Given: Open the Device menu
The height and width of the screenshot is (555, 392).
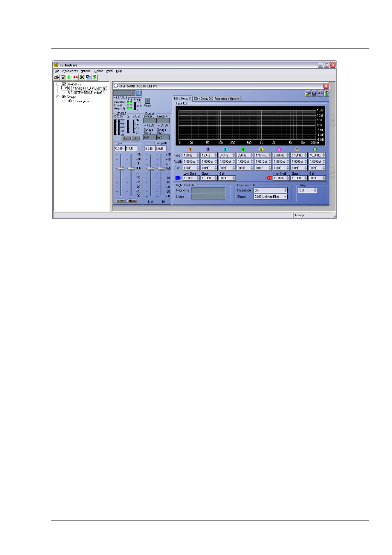Looking at the screenshot, I should [99, 71].
